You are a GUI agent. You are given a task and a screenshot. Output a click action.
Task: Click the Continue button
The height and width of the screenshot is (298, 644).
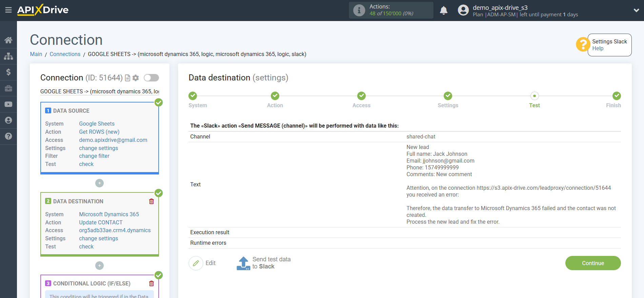[x=593, y=263]
